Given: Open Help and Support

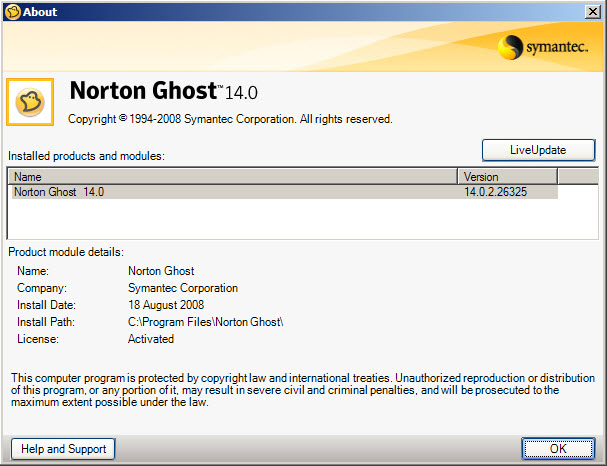Looking at the screenshot, I should pyautogui.click(x=63, y=449).
